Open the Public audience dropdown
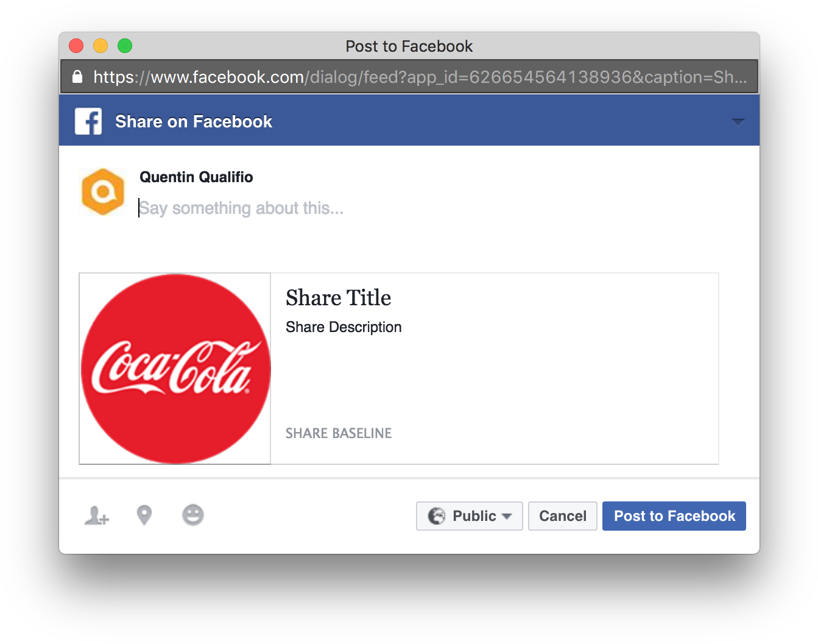The image size is (818, 644). [x=470, y=516]
